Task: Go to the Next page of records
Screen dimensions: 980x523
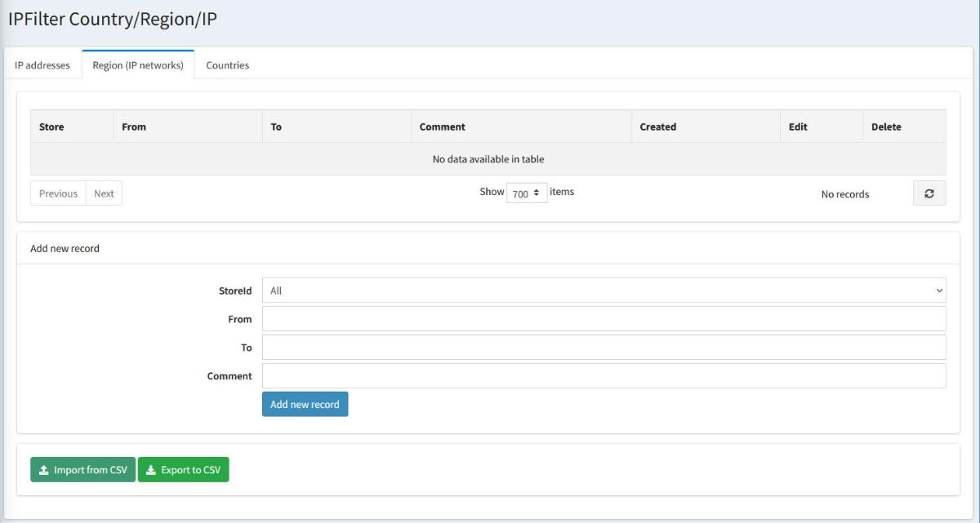Action: tap(104, 193)
